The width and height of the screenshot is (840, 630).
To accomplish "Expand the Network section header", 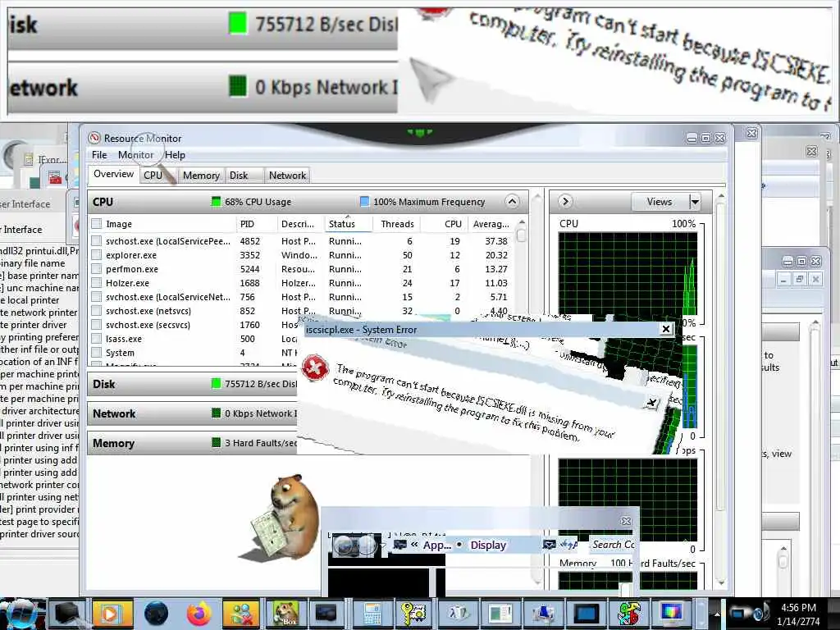I will tap(192, 413).
